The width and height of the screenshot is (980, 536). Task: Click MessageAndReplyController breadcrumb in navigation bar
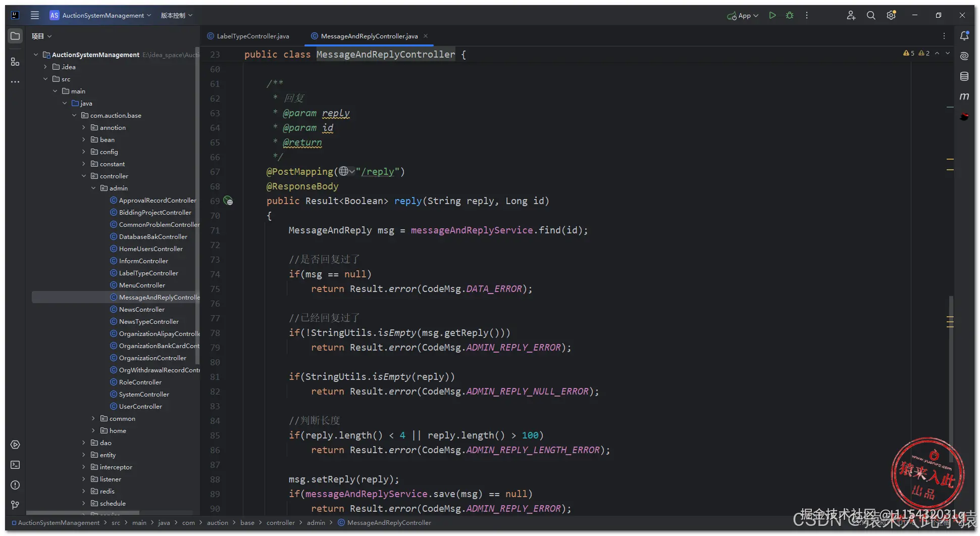point(385,523)
